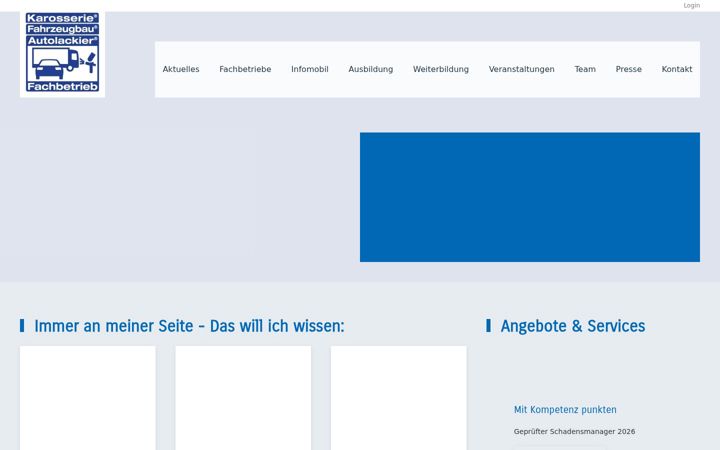Choose Weiterbildung in the navigation bar
The height and width of the screenshot is (450, 720).
point(441,69)
